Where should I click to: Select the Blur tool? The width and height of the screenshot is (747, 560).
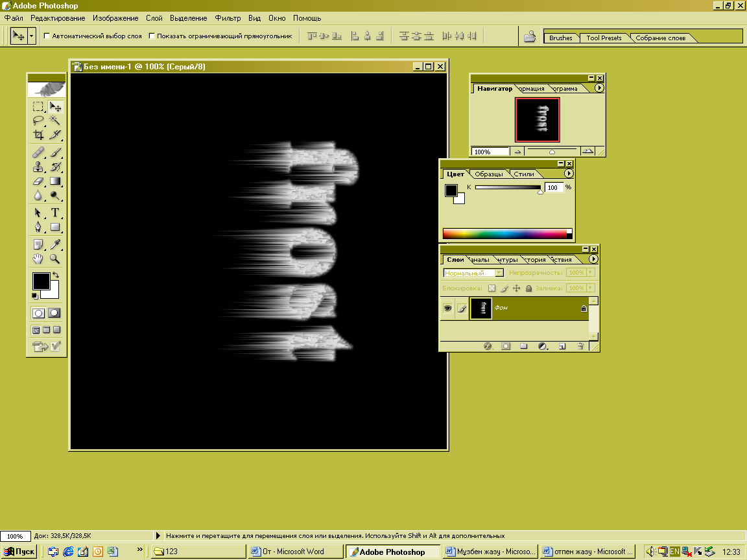point(38,195)
